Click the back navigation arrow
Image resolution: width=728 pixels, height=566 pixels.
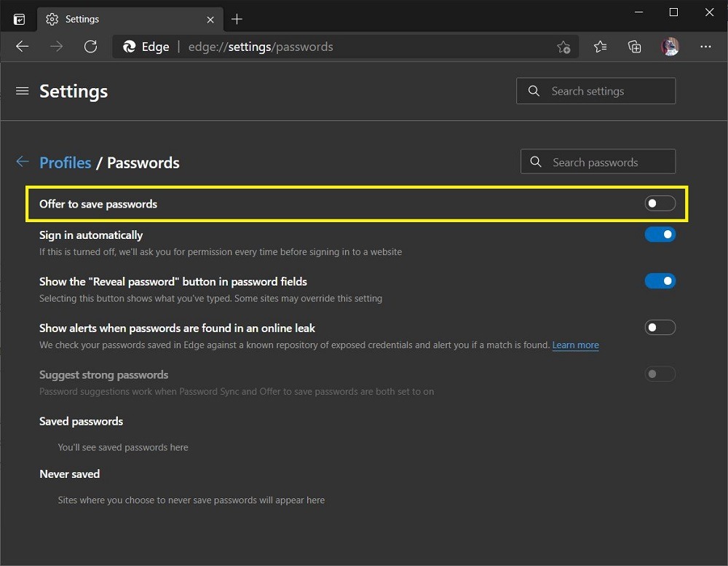pos(22,46)
